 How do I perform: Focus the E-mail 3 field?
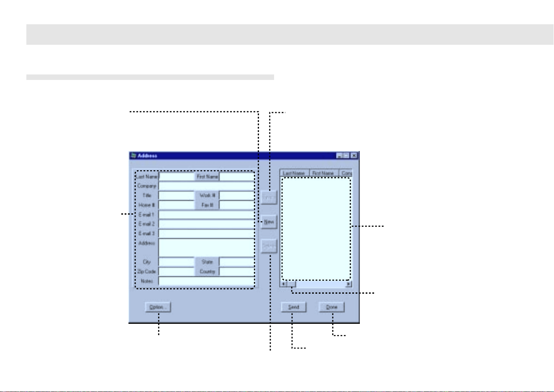(x=206, y=233)
